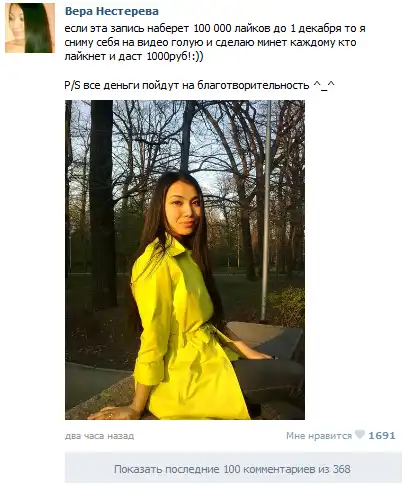View who liked via the 1691 count
Image resolution: width=409 pixels, height=489 pixels.
coord(382,435)
